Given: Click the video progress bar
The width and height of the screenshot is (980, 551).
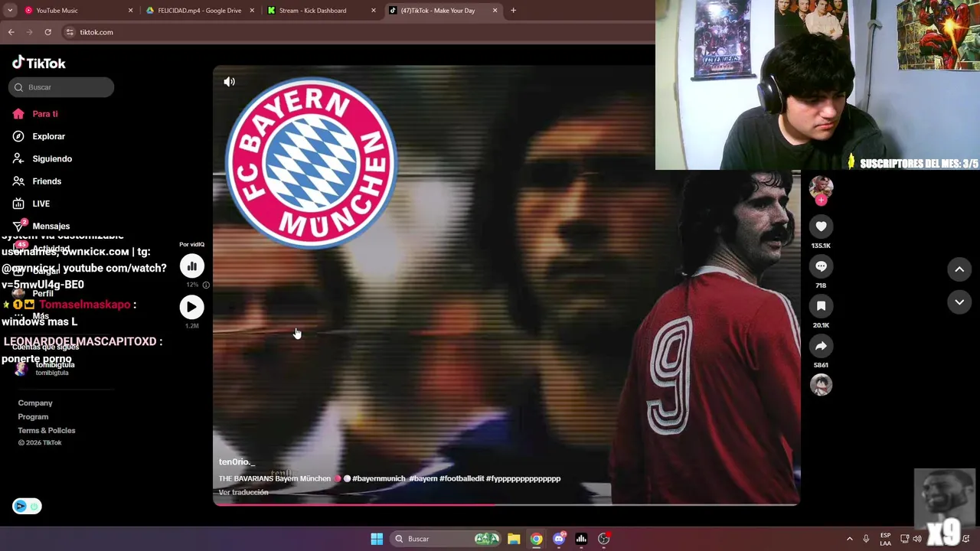Looking at the screenshot, I should pos(506,504).
